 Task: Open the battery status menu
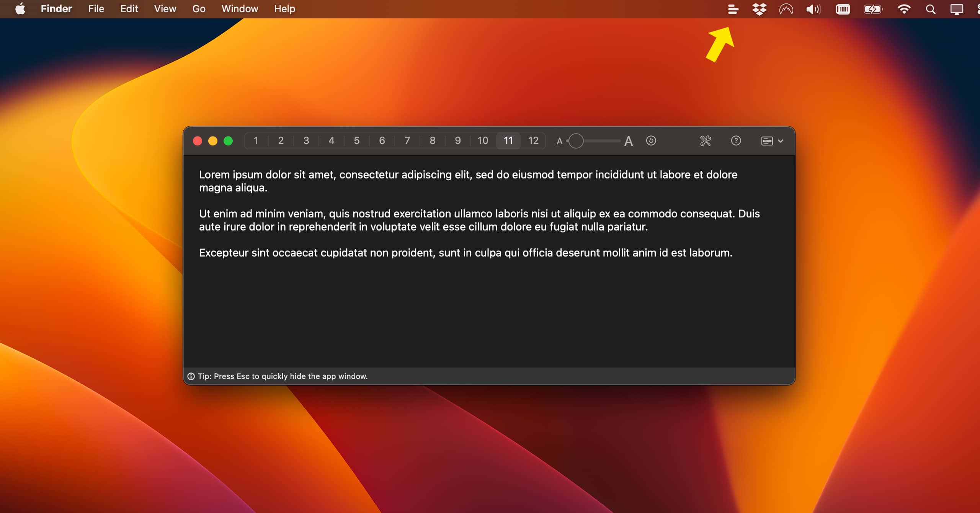pyautogui.click(x=873, y=9)
